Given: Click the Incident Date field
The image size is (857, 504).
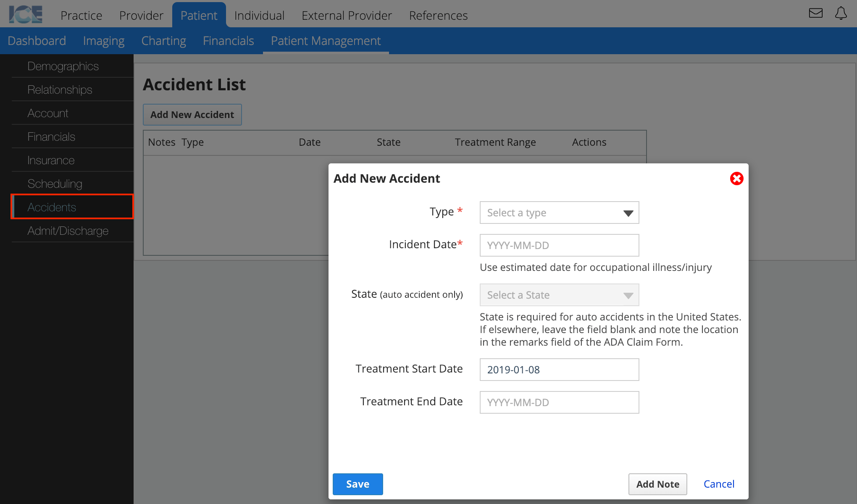Looking at the screenshot, I should pyautogui.click(x=559, y=245).
